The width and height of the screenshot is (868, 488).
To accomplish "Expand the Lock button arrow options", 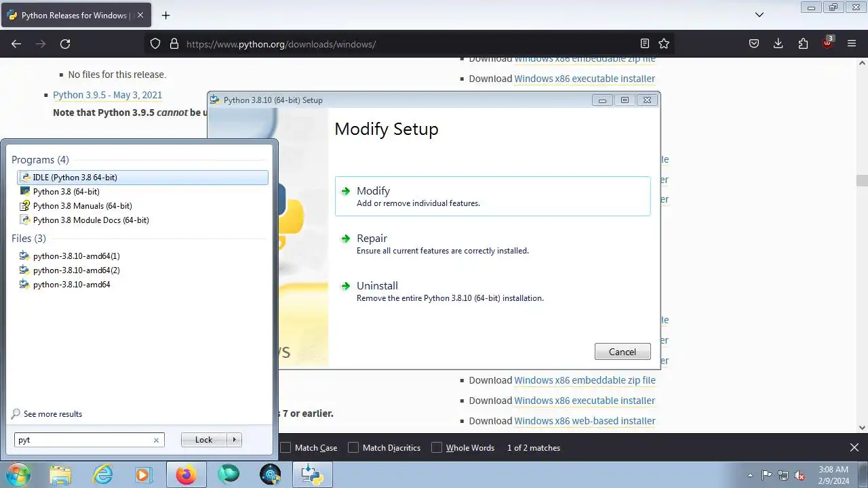I will pyautogui.click(x=235, y=440).
